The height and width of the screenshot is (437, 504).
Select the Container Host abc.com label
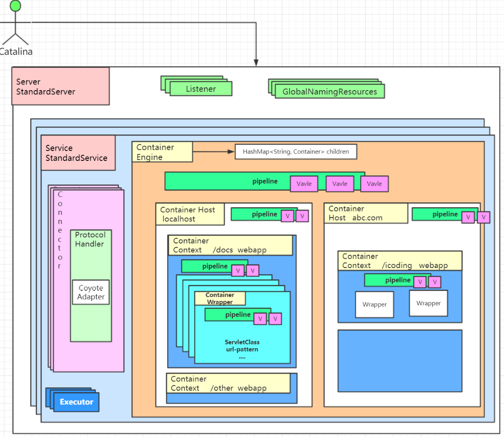click(366, 213)
